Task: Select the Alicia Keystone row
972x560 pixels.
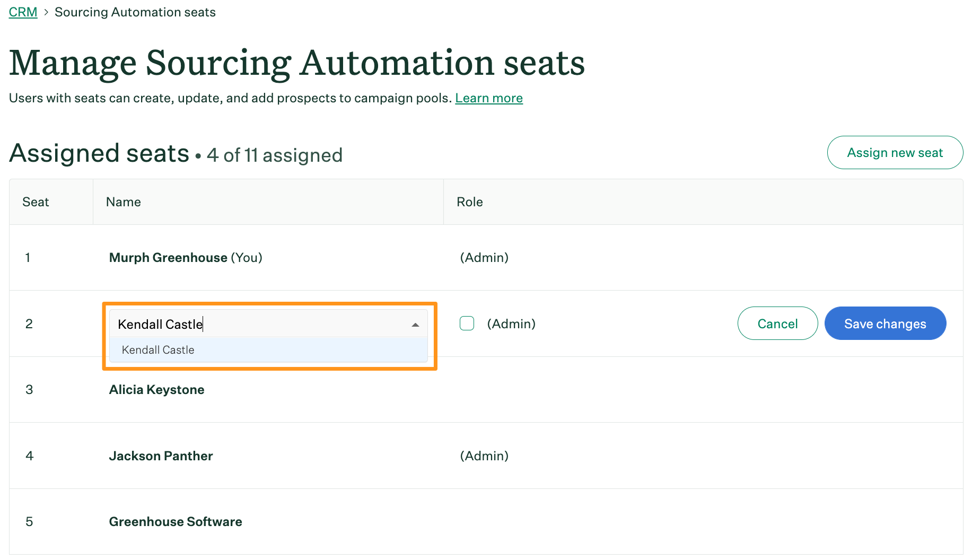Action: (x=156, y=389)
